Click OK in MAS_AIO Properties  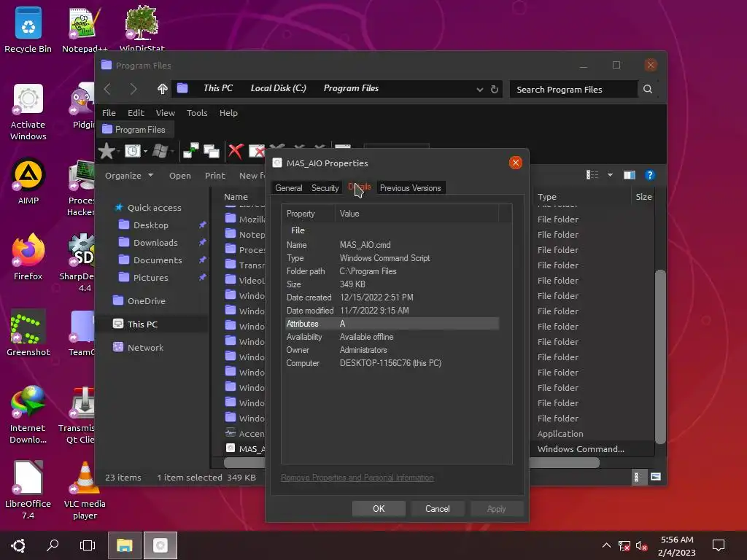(x=379, y=508)
